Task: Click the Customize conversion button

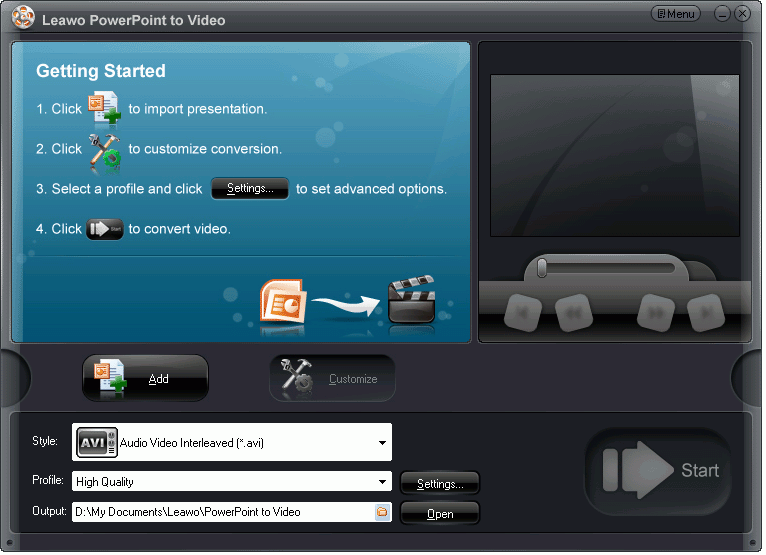Action: [332, 379]
